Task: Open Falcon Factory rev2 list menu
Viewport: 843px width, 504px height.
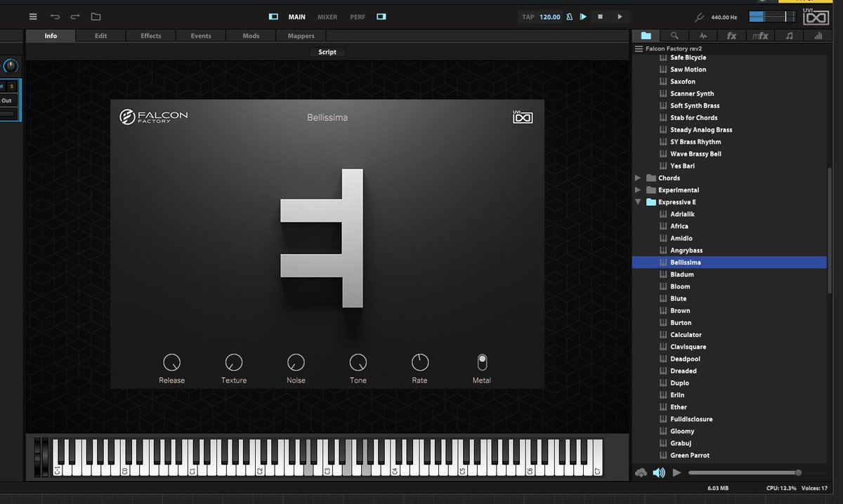Action: (639, 49)
